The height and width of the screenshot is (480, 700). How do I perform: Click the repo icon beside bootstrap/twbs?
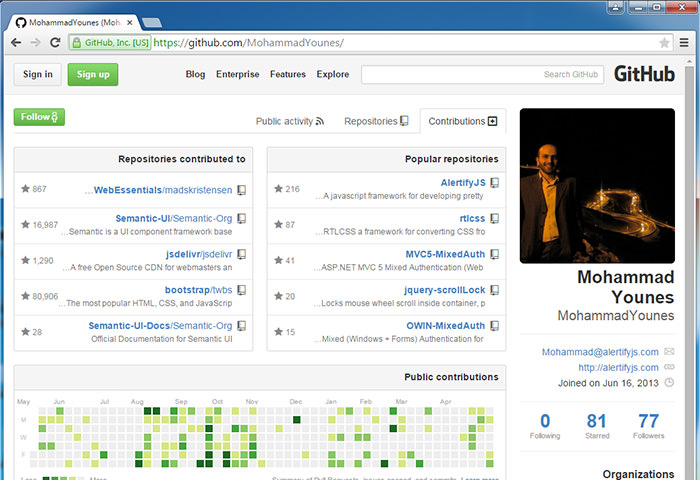click(x=242, y=290)
